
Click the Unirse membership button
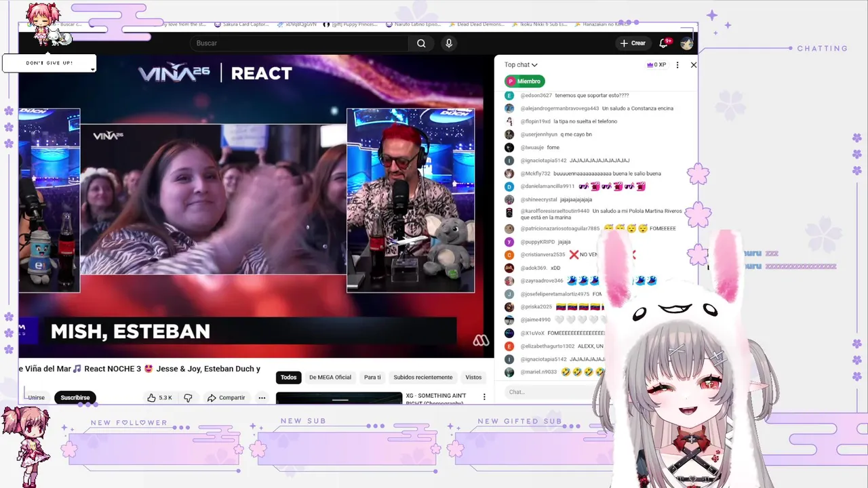point(36,398)
